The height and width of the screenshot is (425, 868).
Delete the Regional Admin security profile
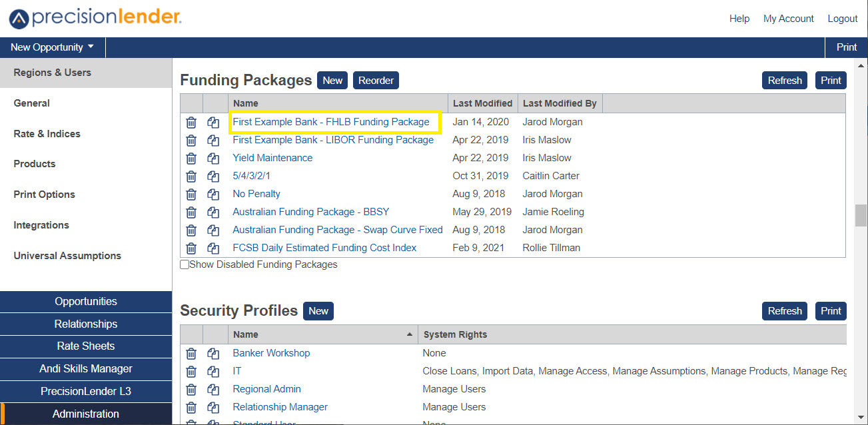pos(191,389)
